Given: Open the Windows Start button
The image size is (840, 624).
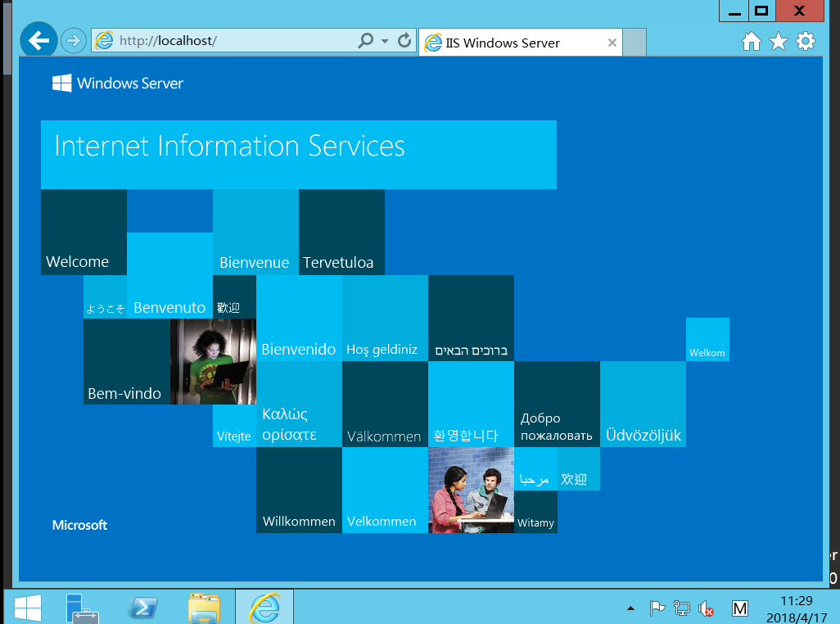Looking at the screenshot, I should click(x=28, y=608).
